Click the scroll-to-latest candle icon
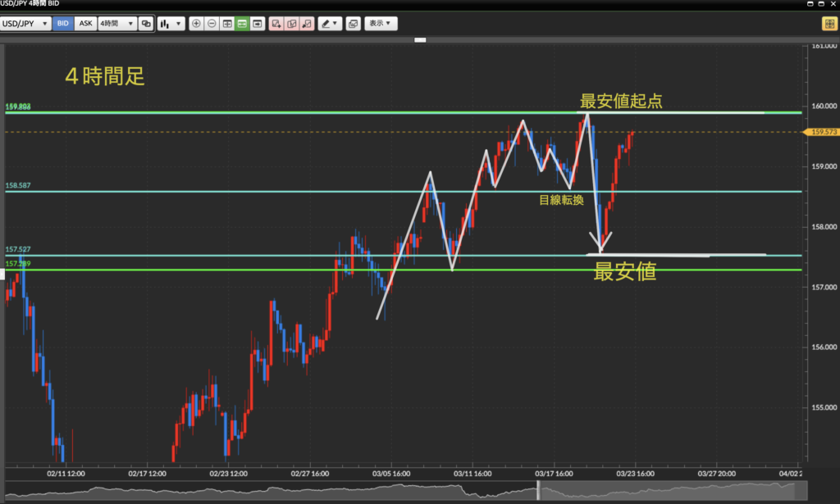 (x=258, y=24)
